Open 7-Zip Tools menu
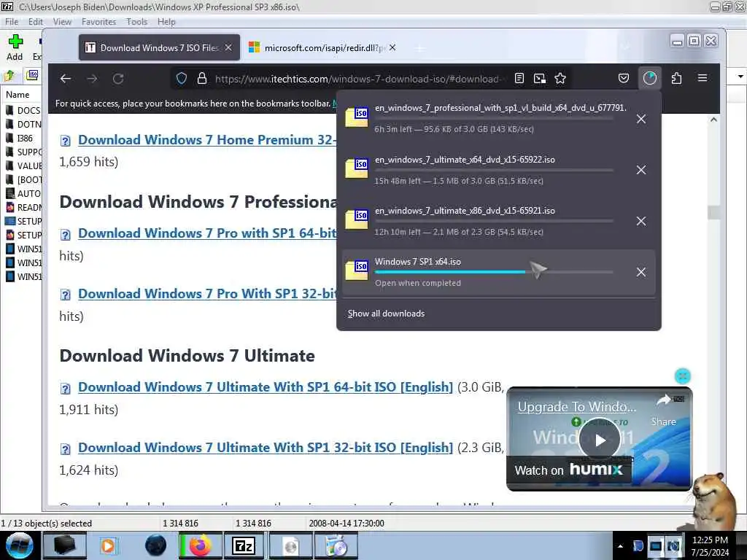The height and width of the screenshot is (560, 747). [136, 22]
